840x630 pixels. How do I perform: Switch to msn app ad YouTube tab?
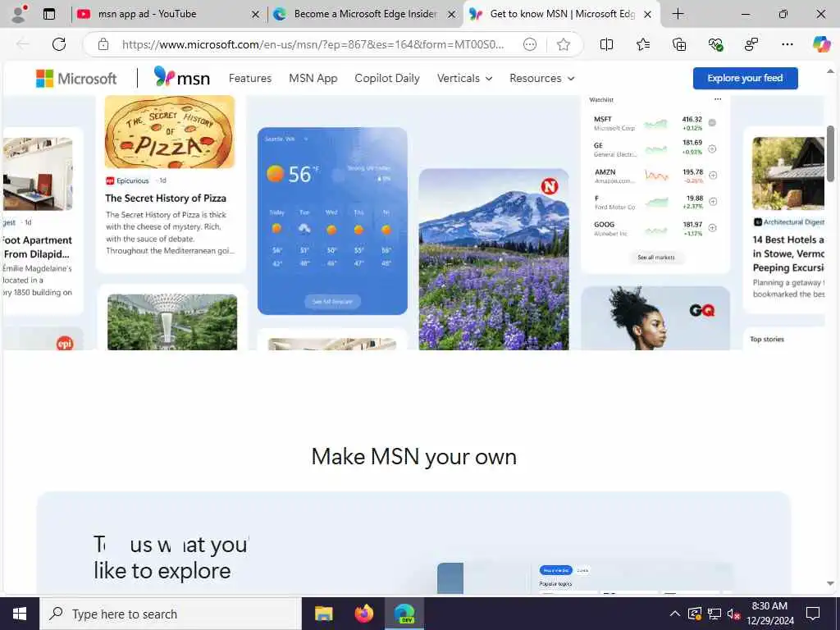[167, 14]
